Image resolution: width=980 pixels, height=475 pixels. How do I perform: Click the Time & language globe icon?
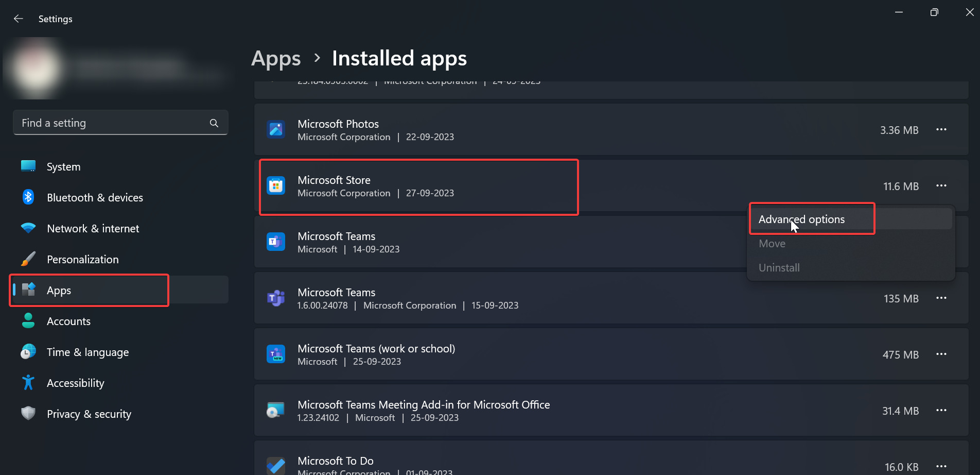point(28,351)
